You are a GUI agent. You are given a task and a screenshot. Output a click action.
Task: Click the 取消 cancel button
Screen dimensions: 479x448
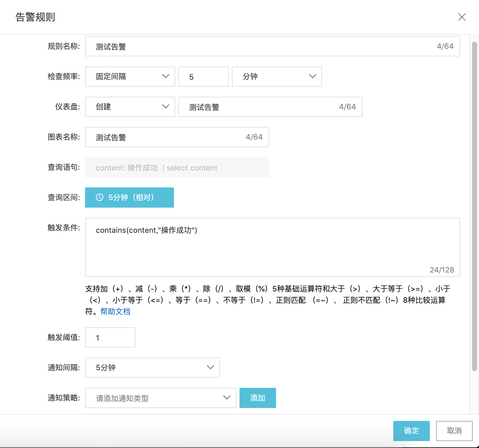tap(454, 431)
